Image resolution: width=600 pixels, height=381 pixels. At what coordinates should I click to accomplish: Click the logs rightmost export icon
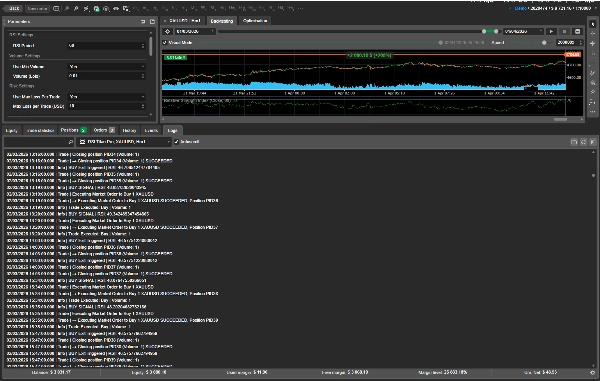click(x=592, y=142)
